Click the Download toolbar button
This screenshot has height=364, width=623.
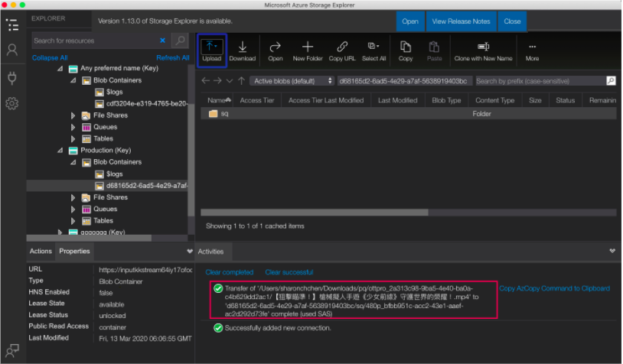243,50
